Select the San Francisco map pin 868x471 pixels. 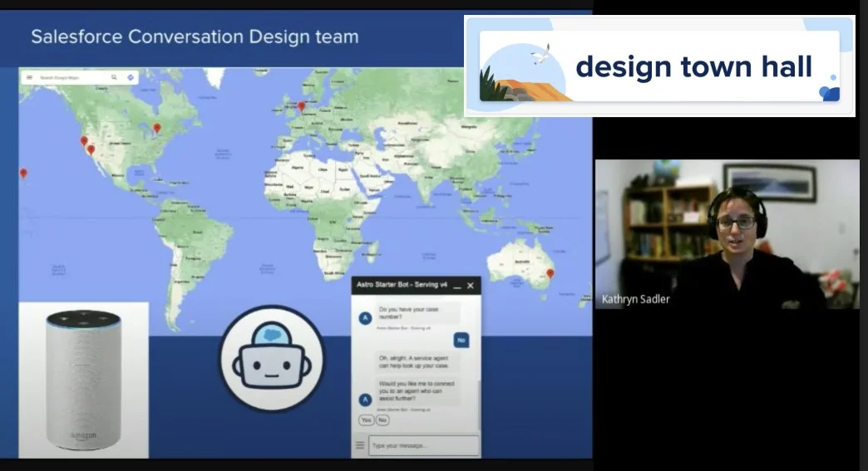[84, 141]
